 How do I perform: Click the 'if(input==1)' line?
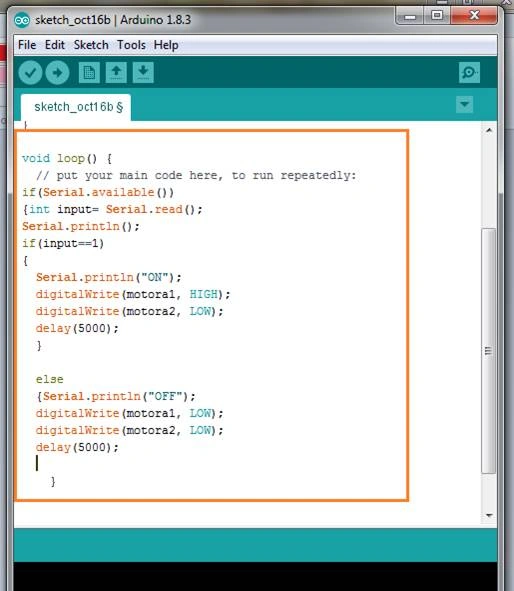tap(63, 243)
